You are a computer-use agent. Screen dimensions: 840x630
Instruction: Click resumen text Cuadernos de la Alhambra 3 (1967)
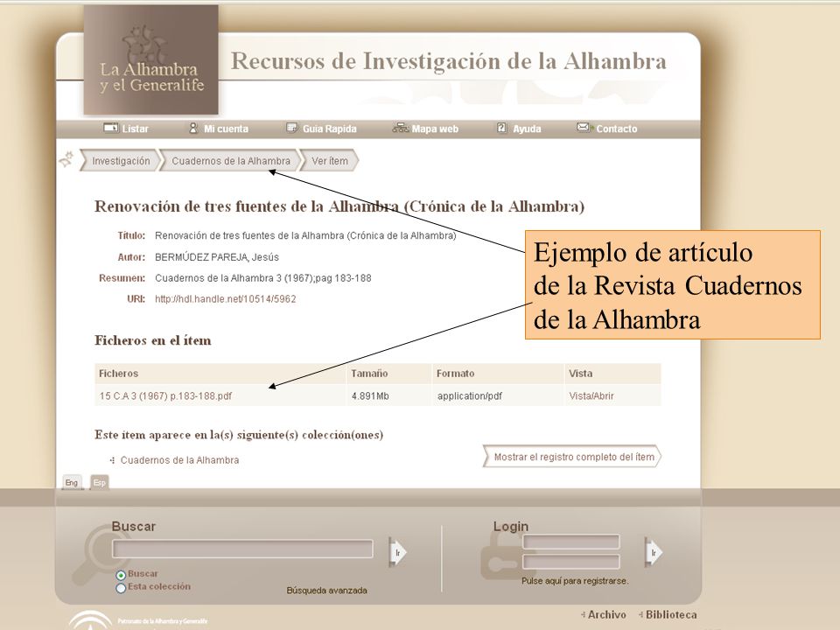pos(233,278)
